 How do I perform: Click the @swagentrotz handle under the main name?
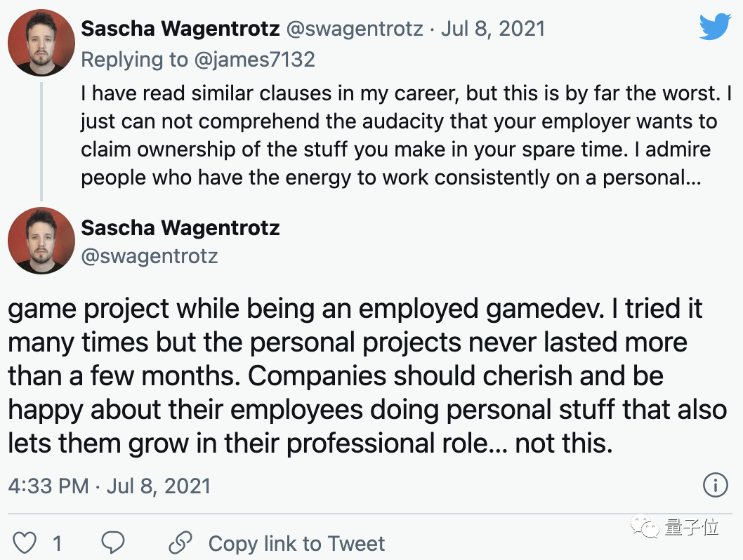pos(150,256)
